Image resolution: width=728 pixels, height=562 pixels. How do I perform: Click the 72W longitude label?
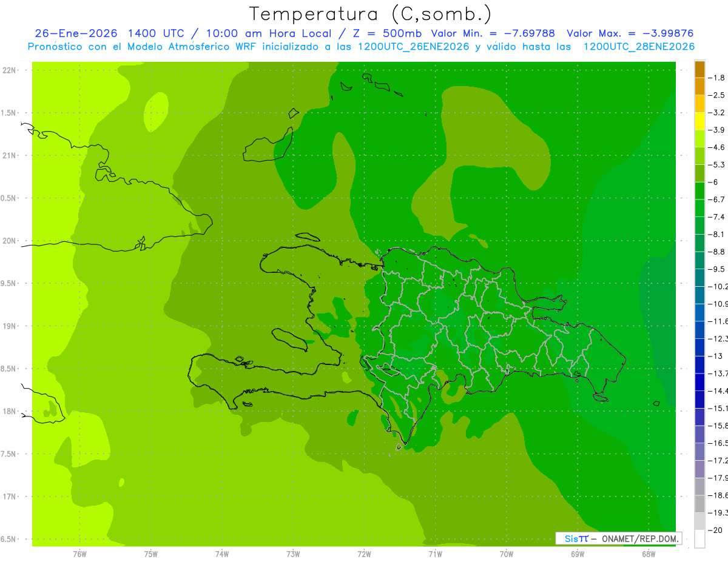coord(364,554)
